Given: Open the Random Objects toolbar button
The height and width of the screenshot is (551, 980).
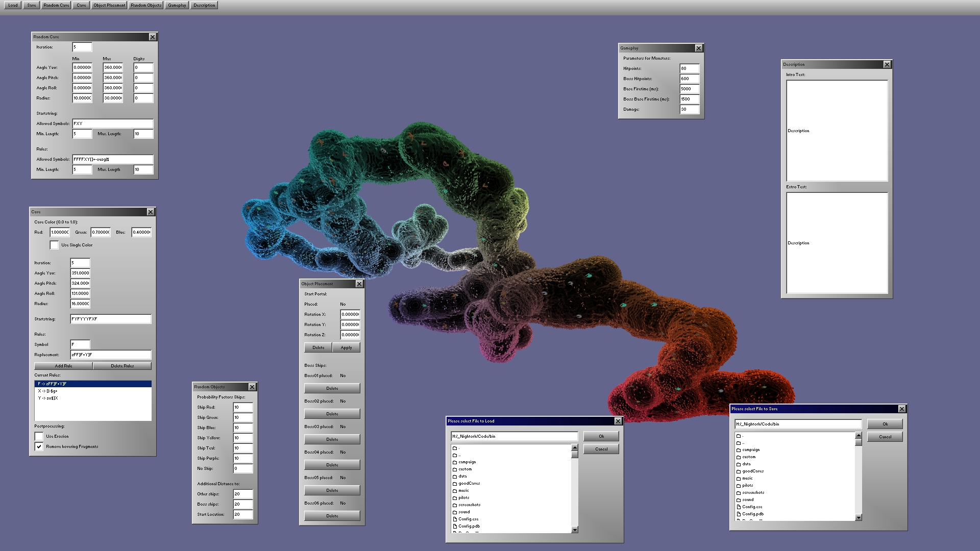Looking at the screenshot, I should coord(145,5).
